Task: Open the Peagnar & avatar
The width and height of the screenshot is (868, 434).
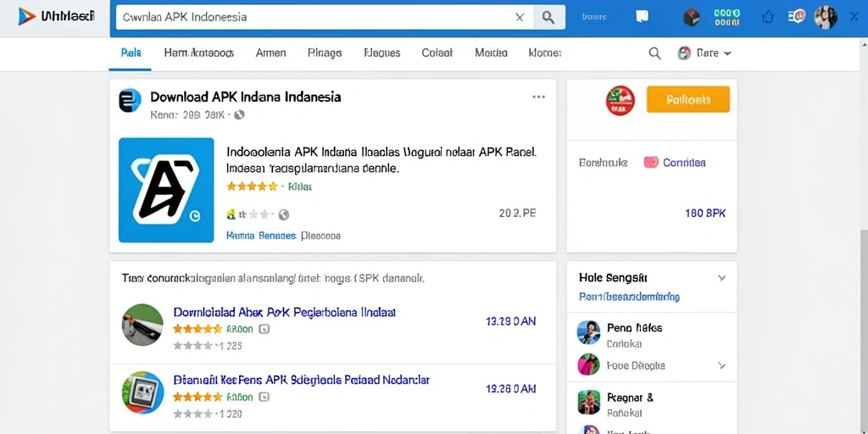Action: (x=588, y=403)
